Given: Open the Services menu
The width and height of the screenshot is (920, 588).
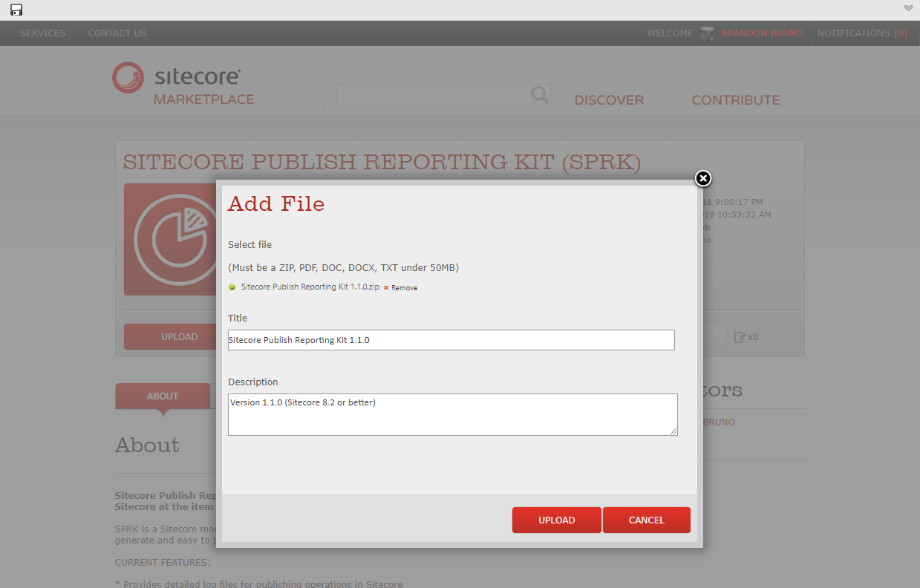Looking at the screenshot, I should 42,33.
